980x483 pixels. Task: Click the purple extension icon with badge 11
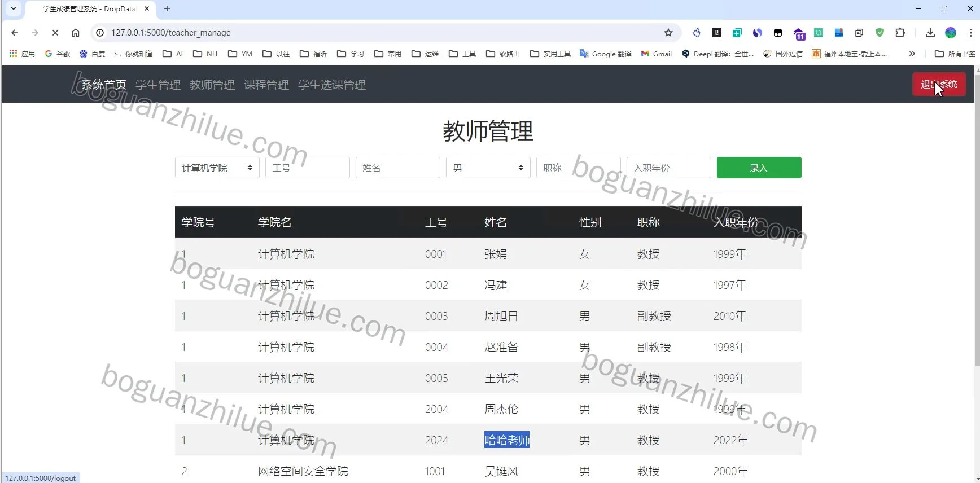[x=799, y=33]
